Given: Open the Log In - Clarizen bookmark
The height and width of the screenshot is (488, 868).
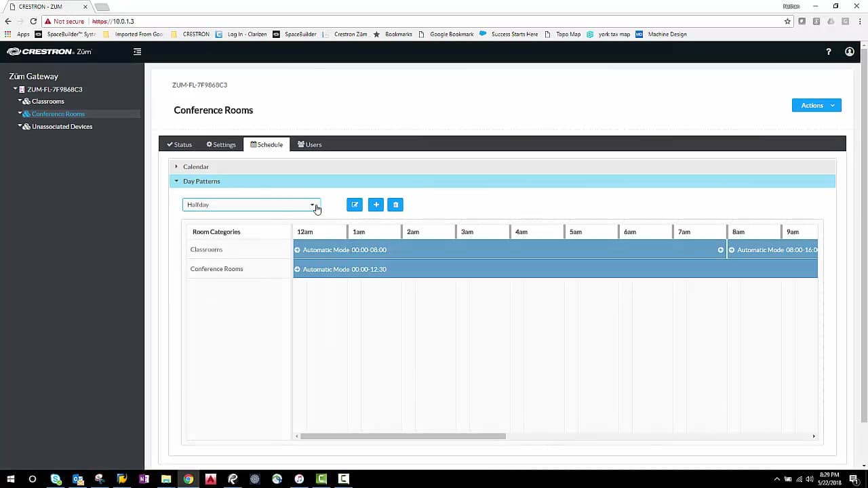Looking at the screenshot, I should pyautogui.click(x=241, y=34).
